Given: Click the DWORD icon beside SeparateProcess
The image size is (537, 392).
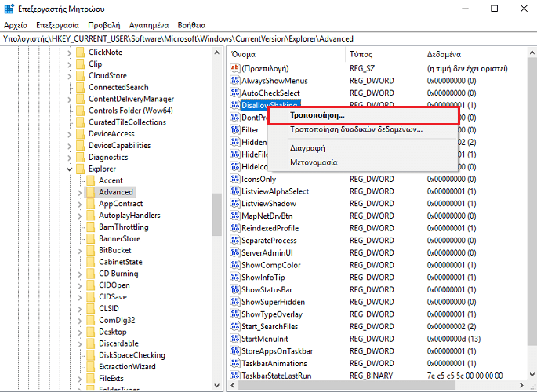Looking at the screenshot, I should (235, 241).
